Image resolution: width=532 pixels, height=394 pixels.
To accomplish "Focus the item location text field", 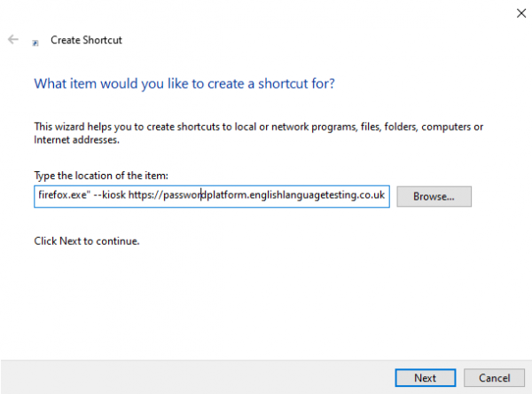I will pos(212,196).
